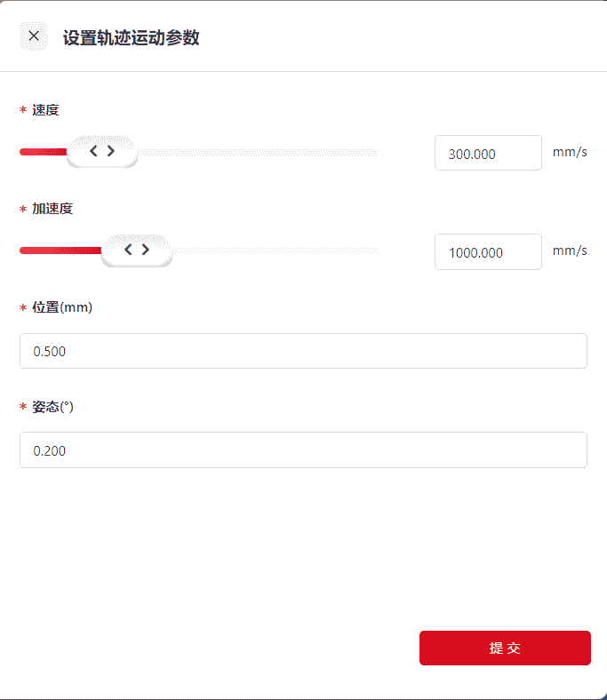
Task: Click the unfilled speed slider track
Action: [x=258, y=152]
